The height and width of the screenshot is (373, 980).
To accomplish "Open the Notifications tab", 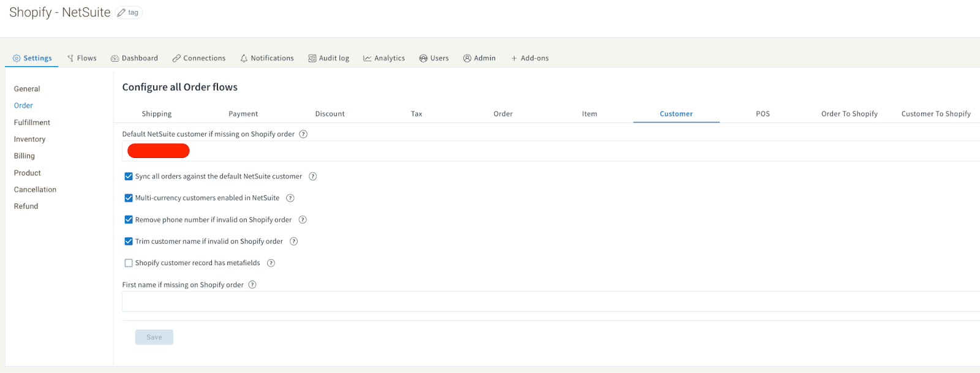I will click(267, 58).
